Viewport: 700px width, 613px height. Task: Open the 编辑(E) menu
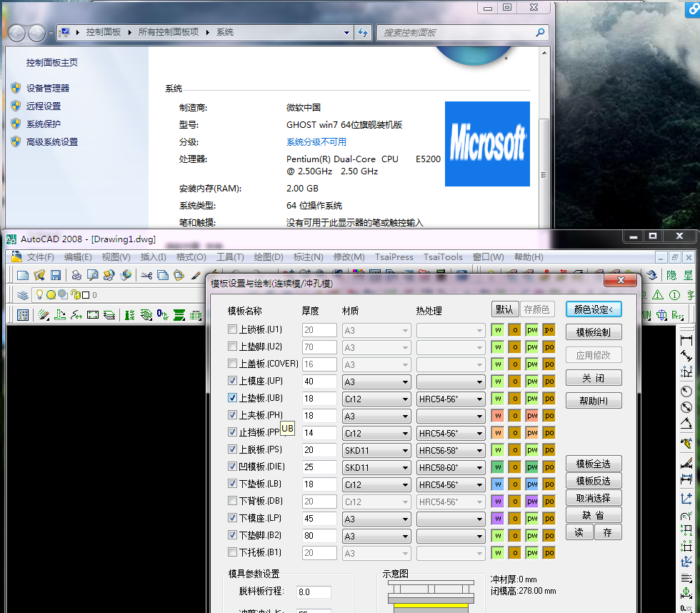point(78,257)
